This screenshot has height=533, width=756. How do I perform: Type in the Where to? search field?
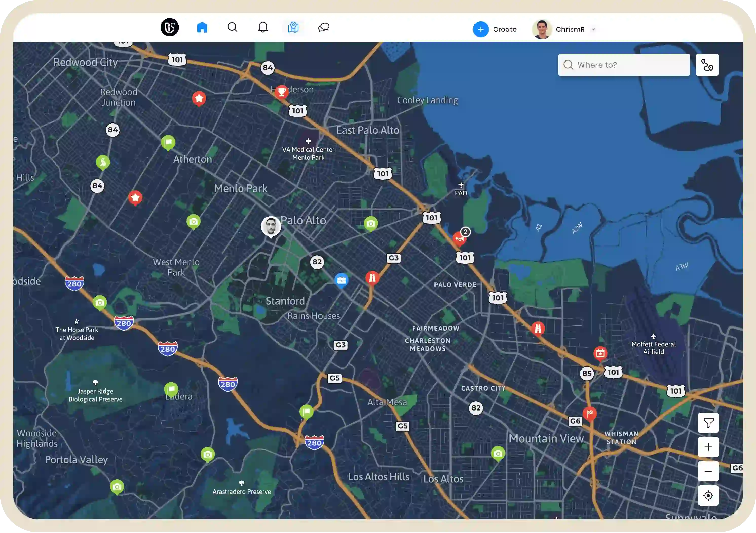629,65
